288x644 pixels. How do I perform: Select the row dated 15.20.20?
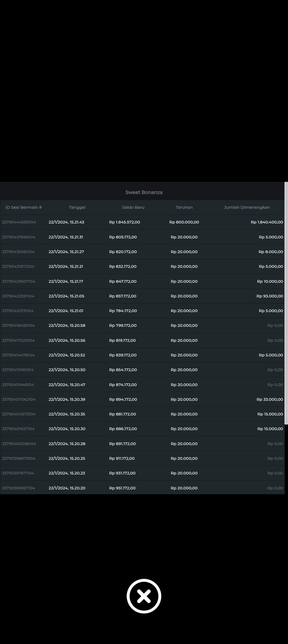pos(67,488)
